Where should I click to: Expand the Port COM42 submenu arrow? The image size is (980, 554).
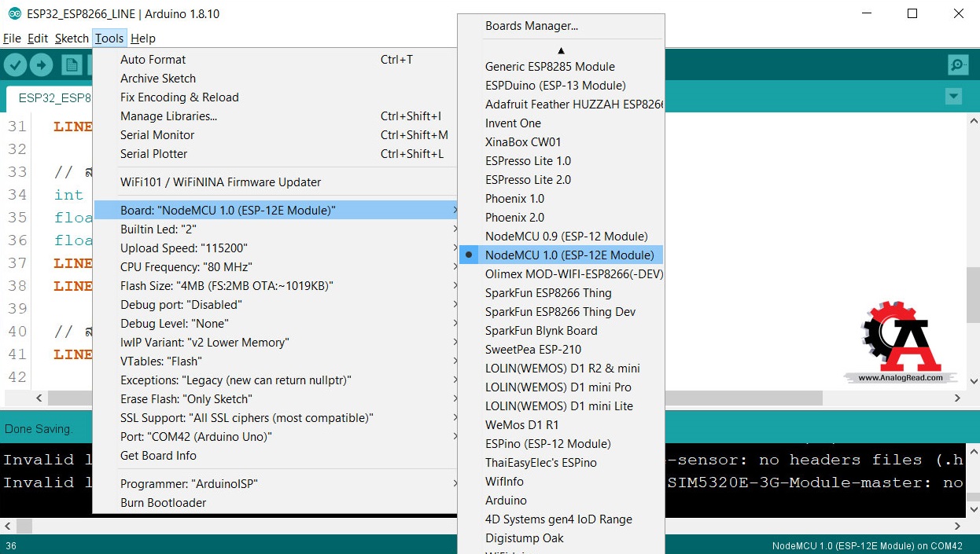tap(455, 437)
